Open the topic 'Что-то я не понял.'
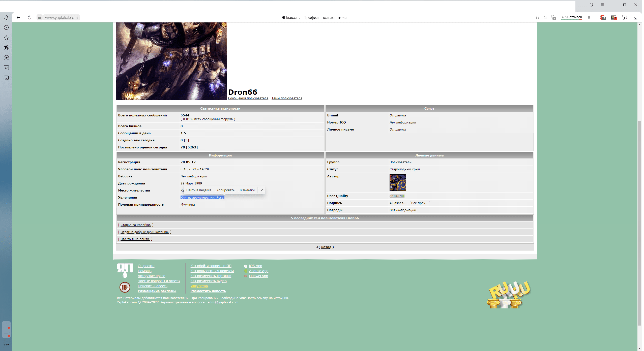644x351 pixels. point(135,239)
